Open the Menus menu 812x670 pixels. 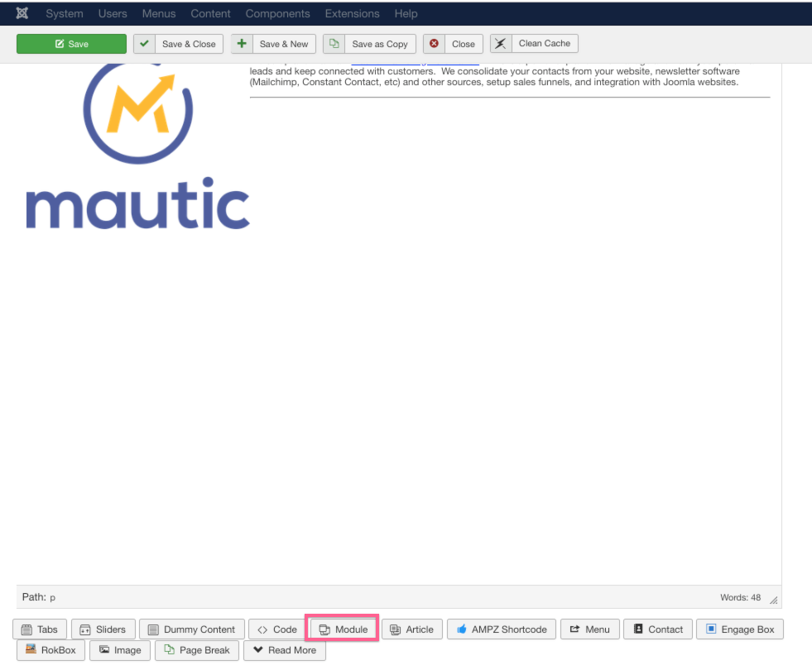[x=158, y=14]
